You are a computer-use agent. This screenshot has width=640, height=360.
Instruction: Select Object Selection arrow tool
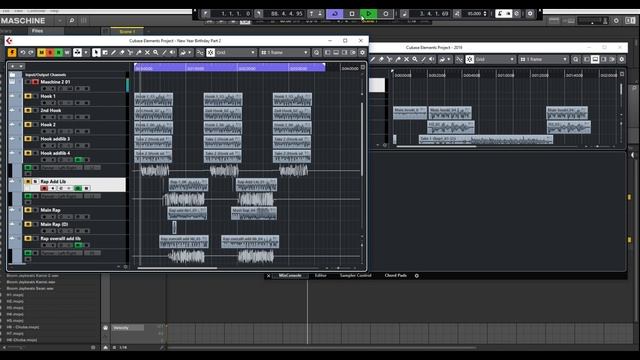tap(96, 53)
